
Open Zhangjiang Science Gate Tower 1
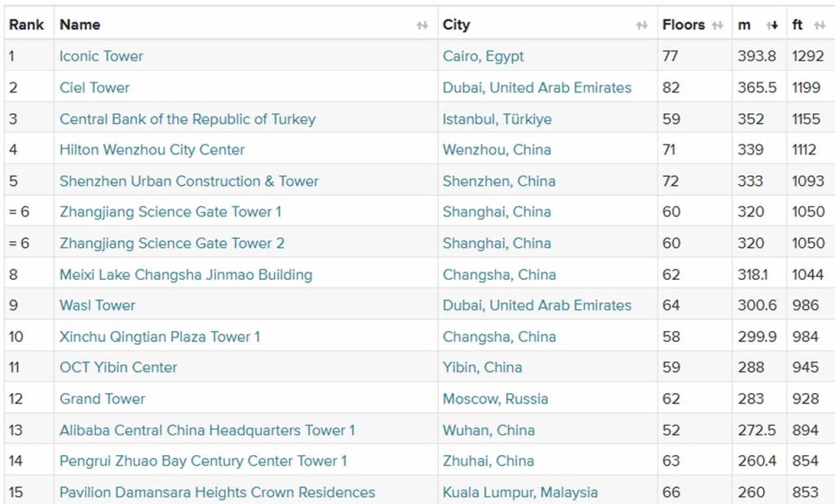[x=170, y=211]
